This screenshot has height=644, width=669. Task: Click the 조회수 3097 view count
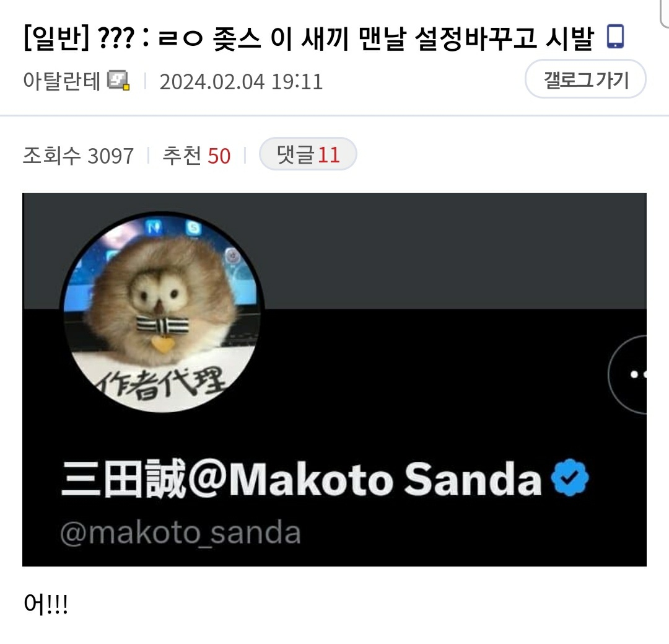[x=79, y=156]
